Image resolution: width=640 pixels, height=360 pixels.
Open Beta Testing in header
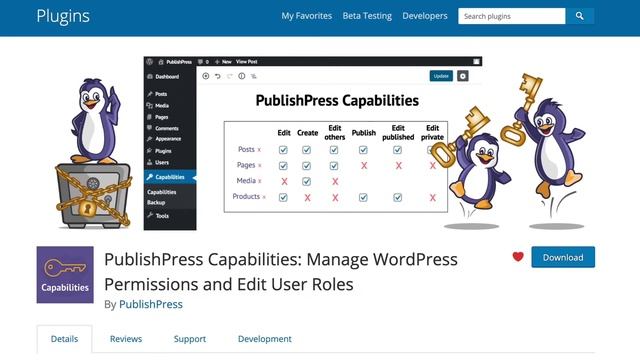[x=367, y=16]
